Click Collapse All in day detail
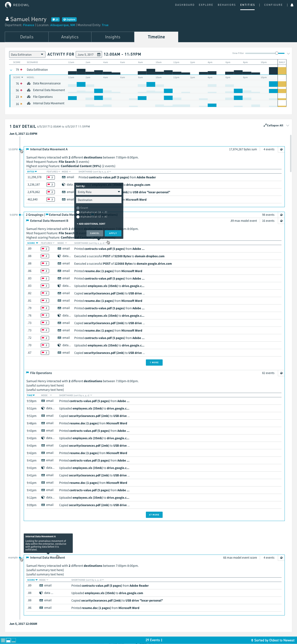297x644 pixels. click(273, 125)
